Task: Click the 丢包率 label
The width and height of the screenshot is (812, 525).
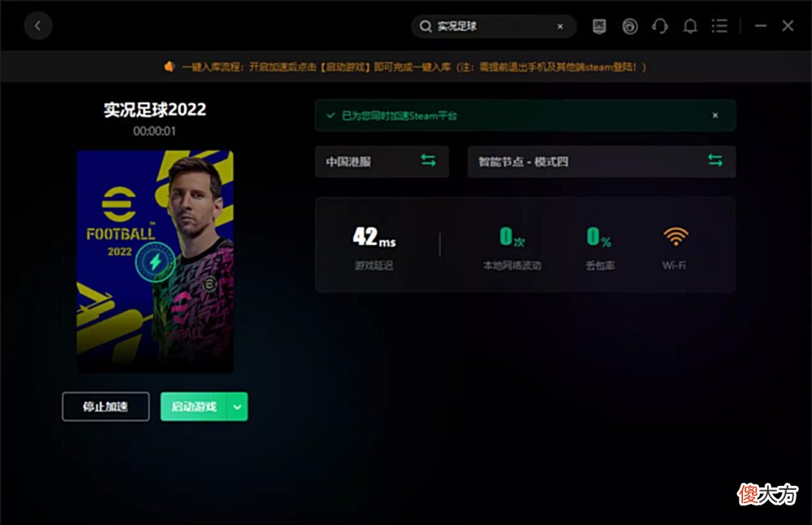Action: pyautogui.click(x=600, y=266)
